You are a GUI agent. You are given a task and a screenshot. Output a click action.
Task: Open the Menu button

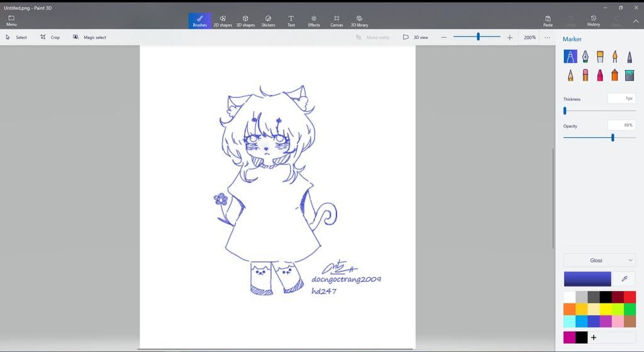click(x=11, y=21)
